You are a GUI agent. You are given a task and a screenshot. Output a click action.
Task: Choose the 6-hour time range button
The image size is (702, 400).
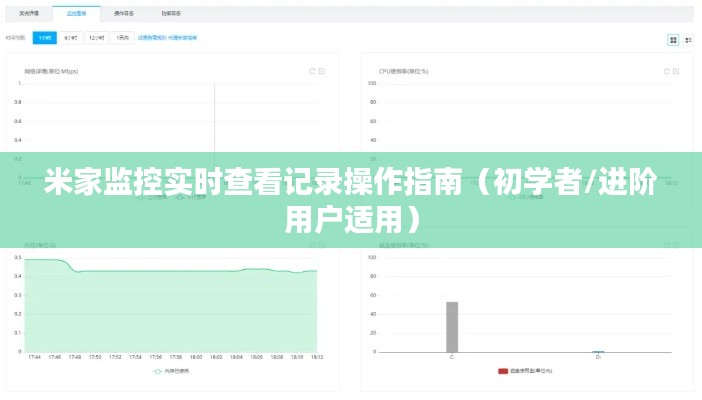pos(71,38)
